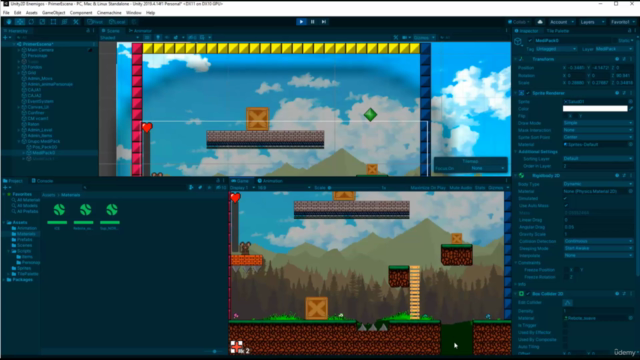
Task: Select the Scale tool in the toolbar
Action: pos(42,22)
